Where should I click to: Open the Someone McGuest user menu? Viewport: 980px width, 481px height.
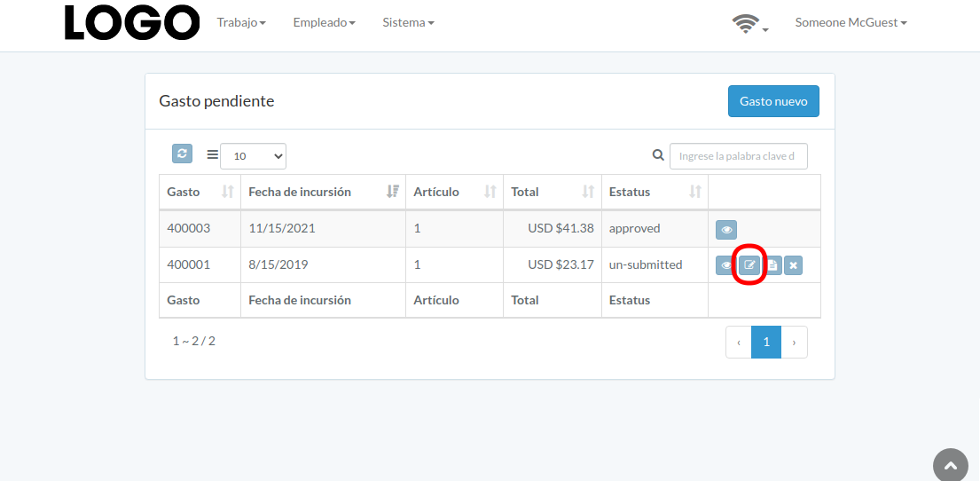tap(851, 22)
